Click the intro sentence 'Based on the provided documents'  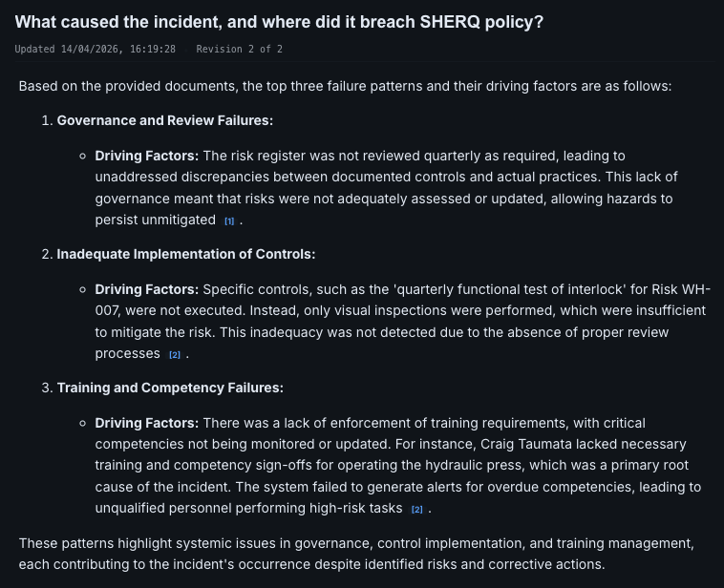coord(346,86)
